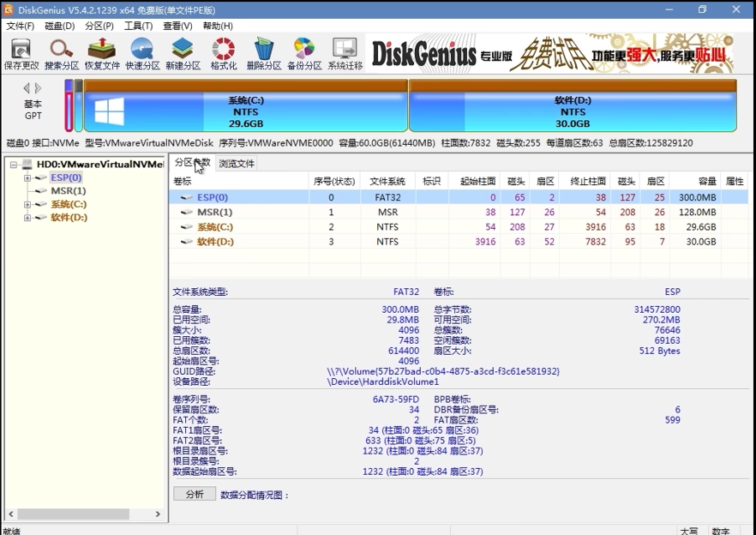
Task: Click the 容量 column header
Action: [695, 182]
